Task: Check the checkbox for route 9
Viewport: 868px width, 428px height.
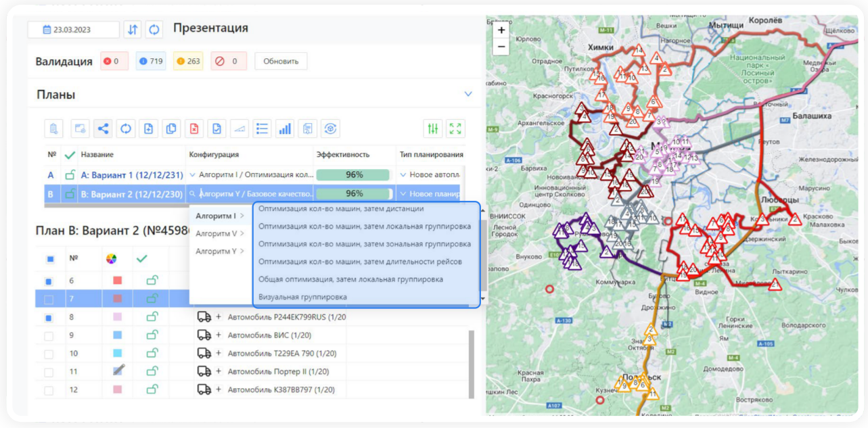Action: coord(49,335)
